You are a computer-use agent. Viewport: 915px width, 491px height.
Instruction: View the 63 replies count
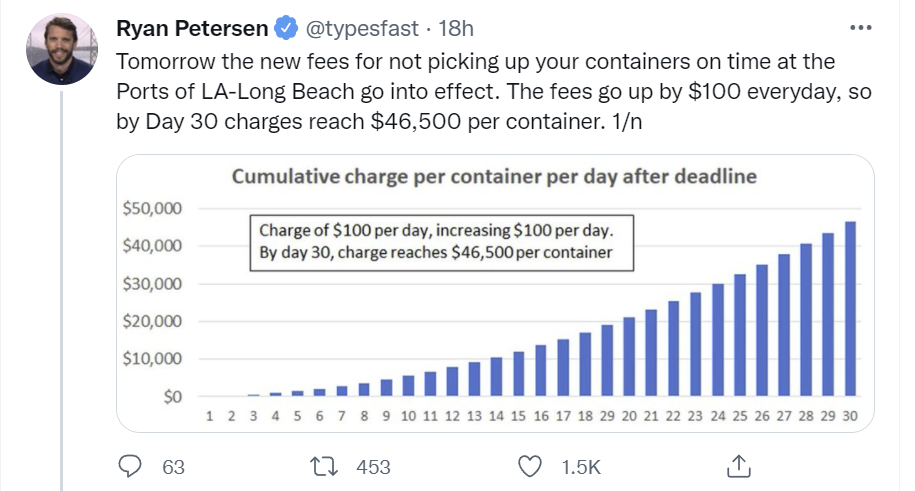(173, 467)
